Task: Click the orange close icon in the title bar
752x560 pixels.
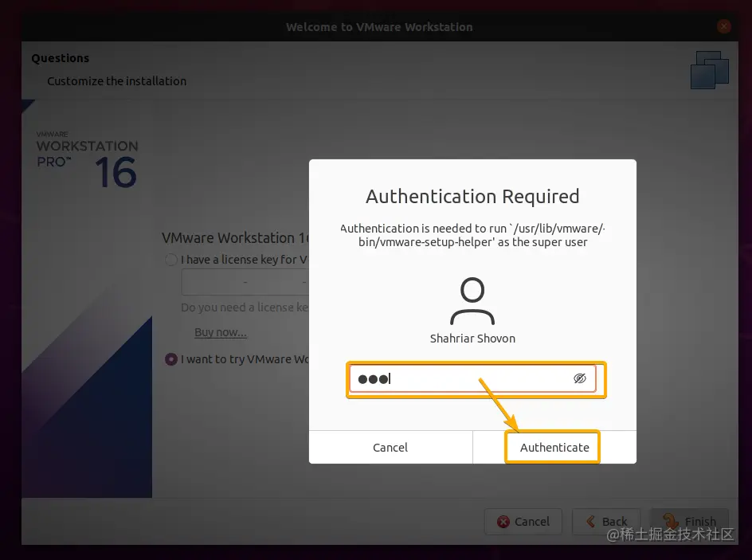Action: point(724,26)
